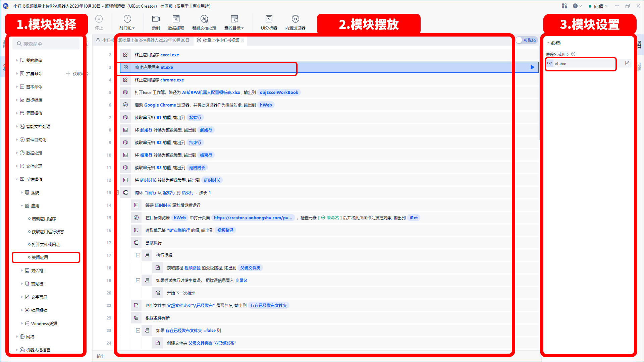Click the Exp mode icon in process field
The image size is (644, 362).
(550, 63)
